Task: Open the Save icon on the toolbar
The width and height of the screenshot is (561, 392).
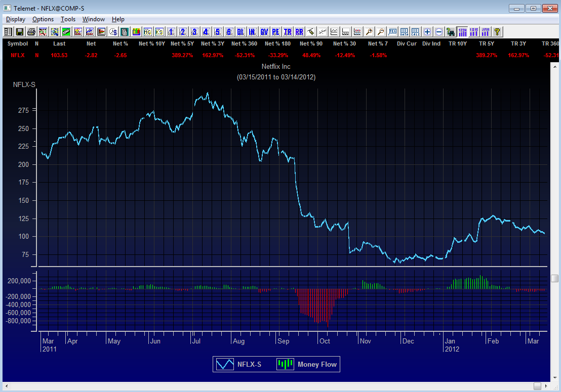Action: tap(20, 31)
